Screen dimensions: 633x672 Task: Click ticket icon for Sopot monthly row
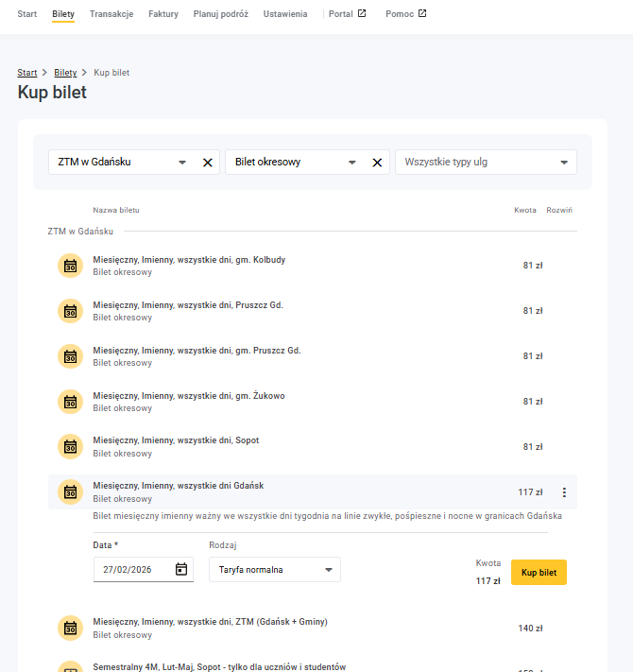tap(70, 447)
